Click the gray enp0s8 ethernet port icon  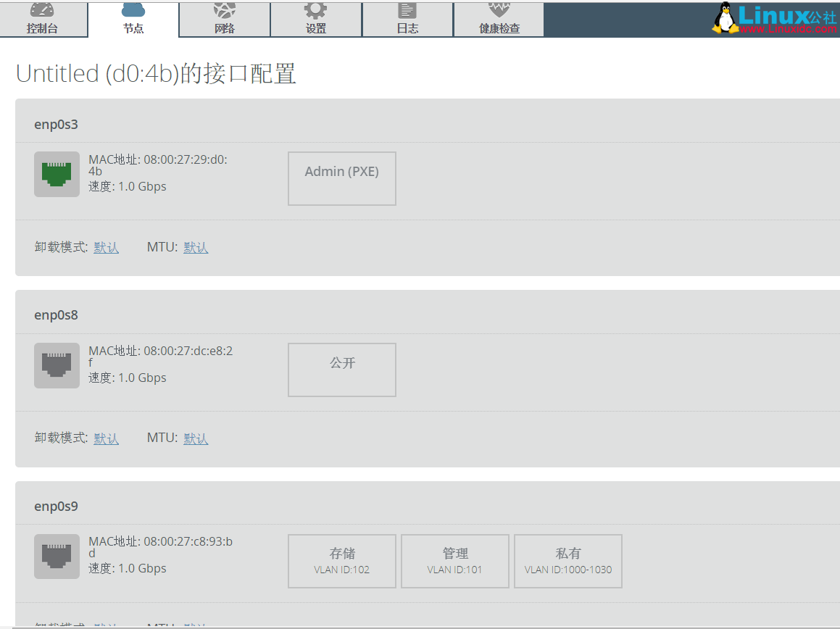pos(57,365)
